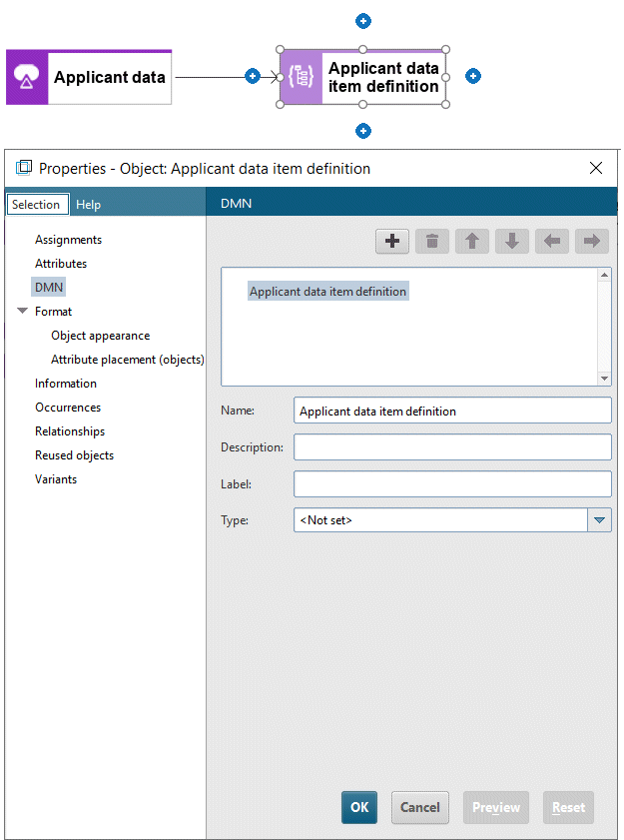Screen dimensions: 624x840
Task: Click the Applicant data input data icon
Action: coord(27,77)
